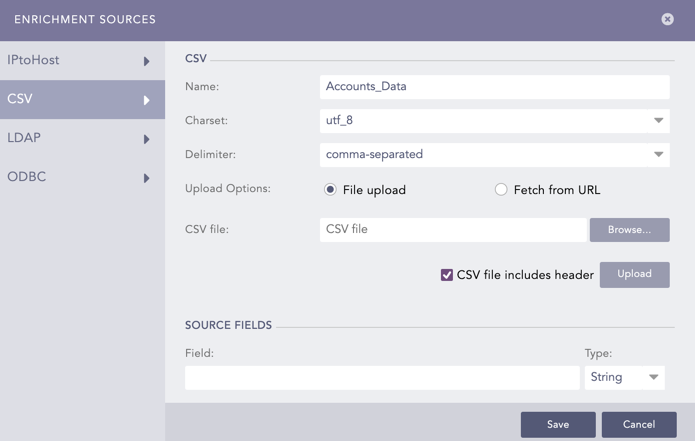Select the LDAP source type
The height and width of the screenshot is (441, 695).
(82, 138)
